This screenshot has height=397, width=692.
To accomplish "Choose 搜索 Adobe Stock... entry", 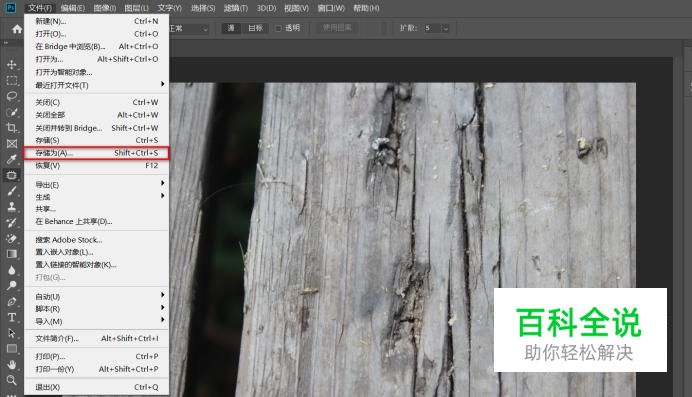I will pyautogui.click(x=96, y=240).
